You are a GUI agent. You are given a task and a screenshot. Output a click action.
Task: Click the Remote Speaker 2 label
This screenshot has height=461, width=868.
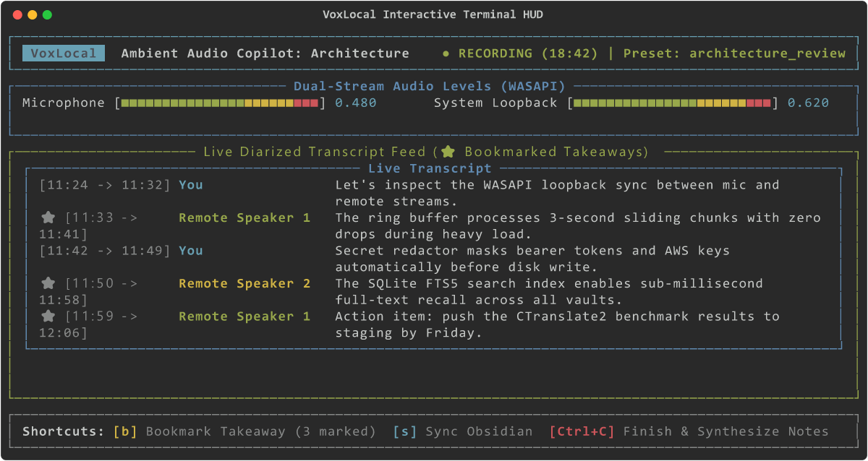[244, 283]
